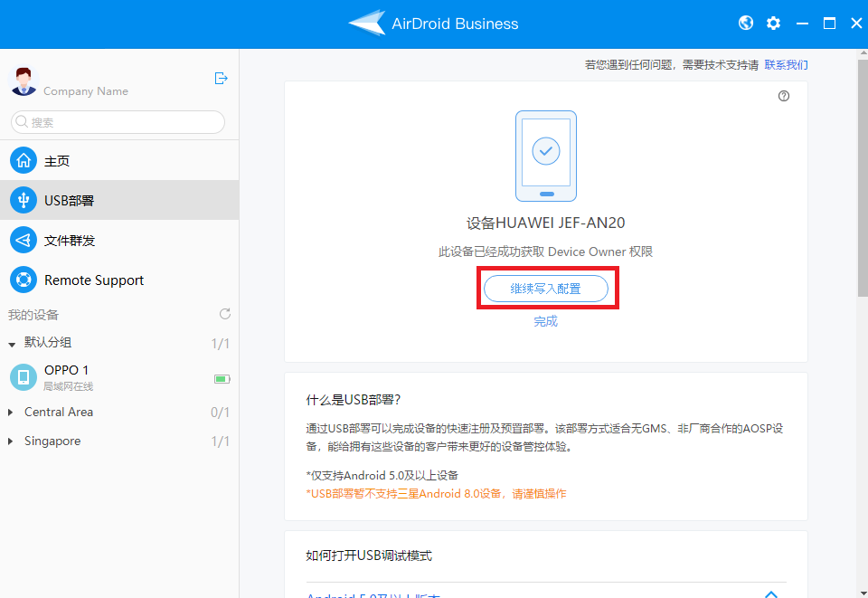Click the paper plane icon for 文件群发
This screenshot has width=868, height=598.
(x=24, y=240)
